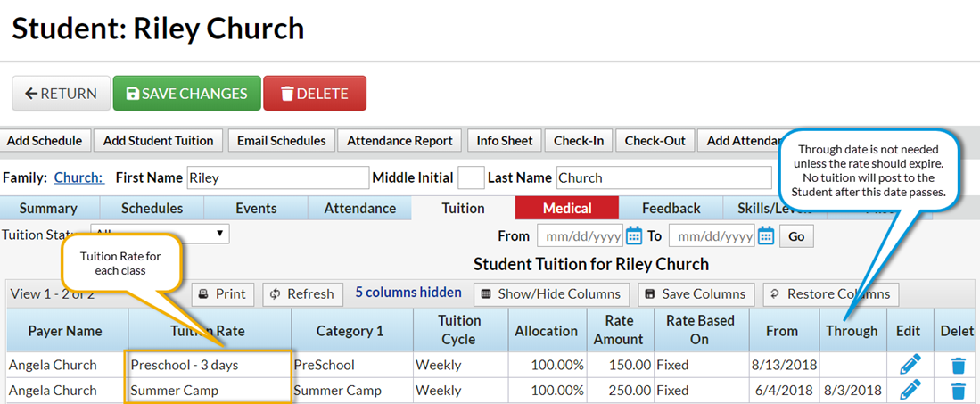
Task: Open the From date calendar picker
Action: tap(634, 235)
